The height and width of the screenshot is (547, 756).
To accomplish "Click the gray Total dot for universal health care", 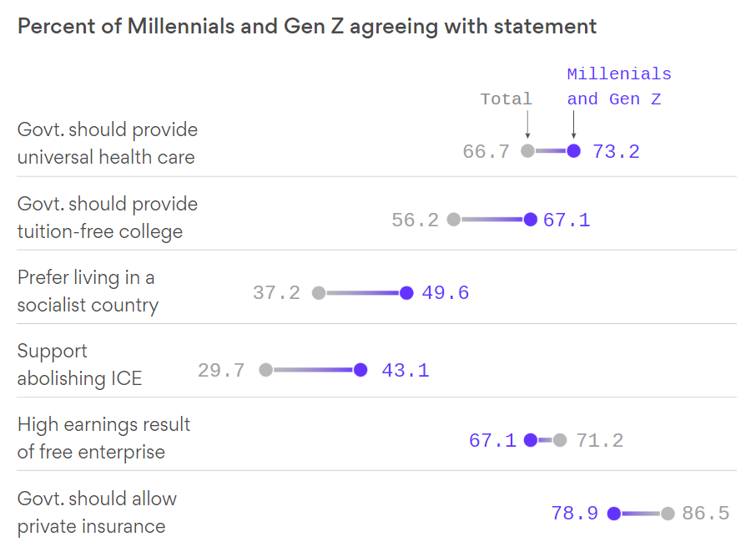I will 527,151.
